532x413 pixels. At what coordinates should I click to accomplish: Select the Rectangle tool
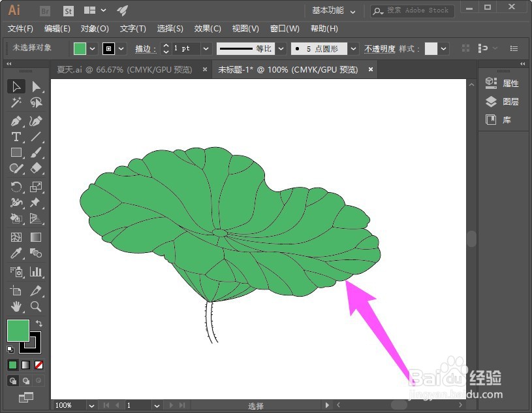[x=16, y=152]
